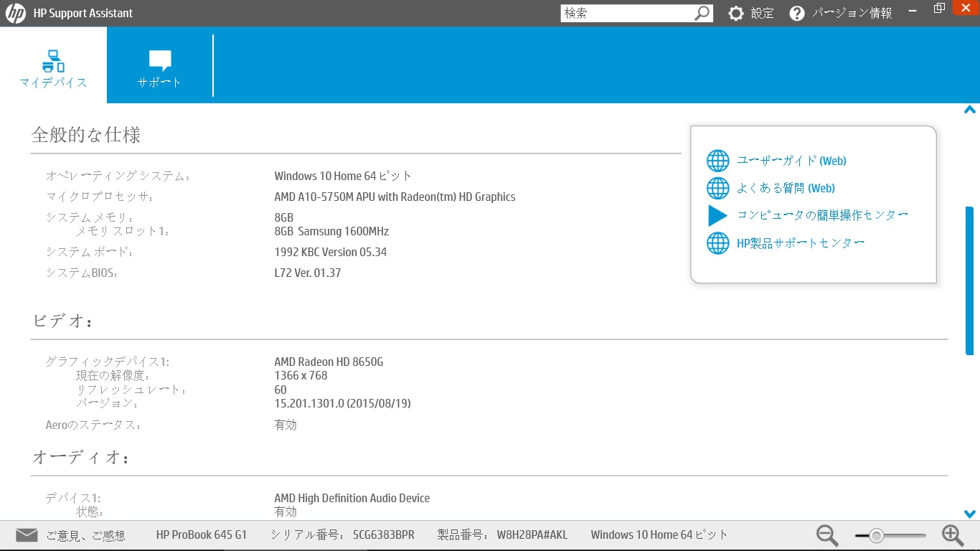Click the restore window icon
Image resolution: width=980 pixels, height=551 pixels.
(x=939, y=9)
